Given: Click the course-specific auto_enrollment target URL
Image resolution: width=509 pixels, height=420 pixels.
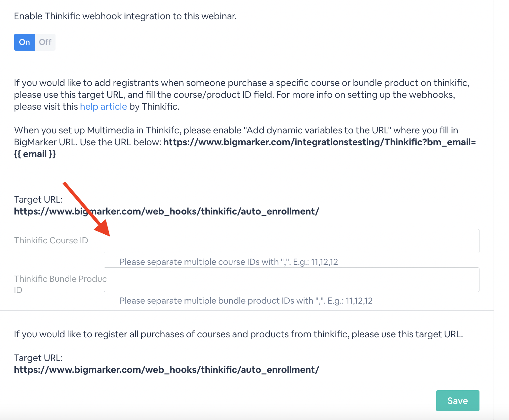Looking at the screenshot, I should click(x=167, y=212).
